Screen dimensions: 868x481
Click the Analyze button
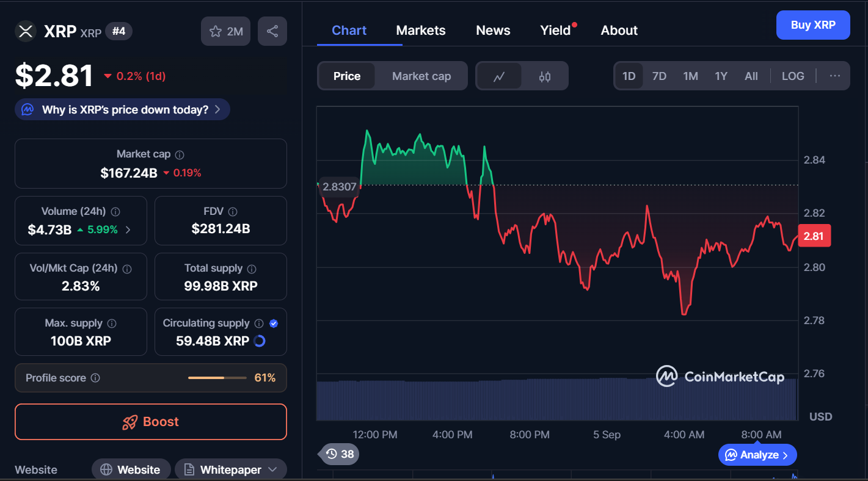pyautogui.click(x=757, y=455)
